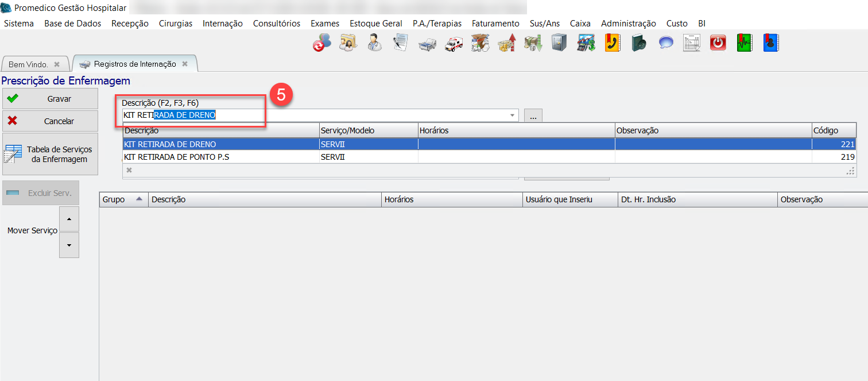Image resolution: width=868 pixels, height=381 pixels.
Task: Open the Internação menu
Action: 222,24
